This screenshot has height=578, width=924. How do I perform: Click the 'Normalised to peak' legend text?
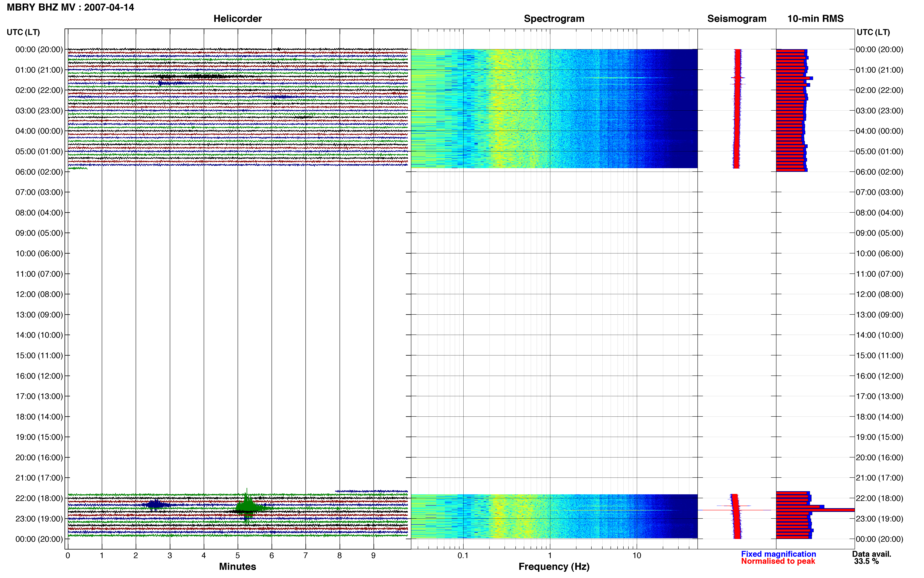778,561
